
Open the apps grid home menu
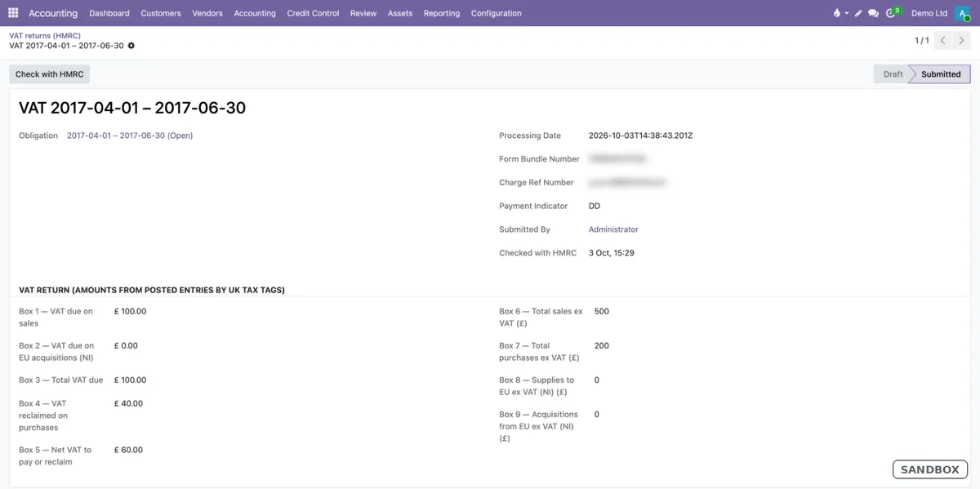pyautogui.click(x=13, y=13)
